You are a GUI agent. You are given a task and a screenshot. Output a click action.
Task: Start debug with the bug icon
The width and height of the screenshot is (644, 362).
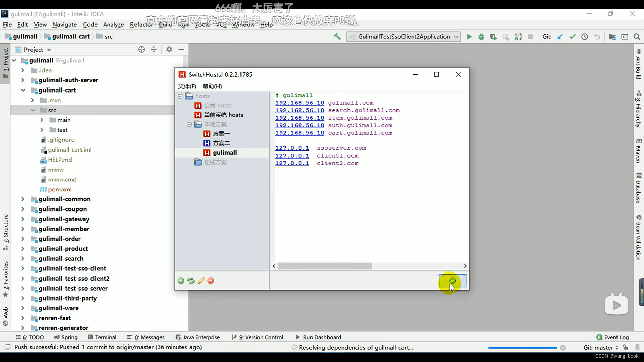(481, 37)
